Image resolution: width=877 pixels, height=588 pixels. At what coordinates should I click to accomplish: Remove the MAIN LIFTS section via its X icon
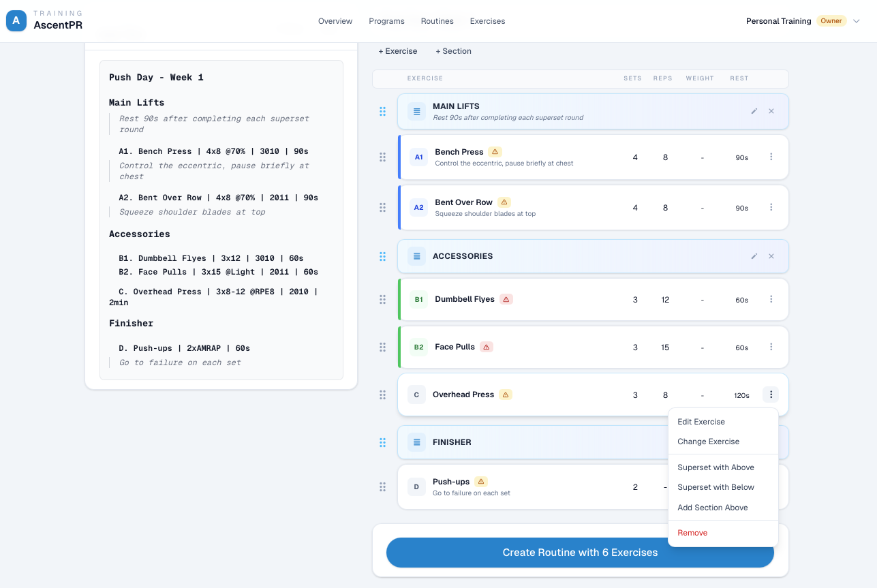click(771, 110)
